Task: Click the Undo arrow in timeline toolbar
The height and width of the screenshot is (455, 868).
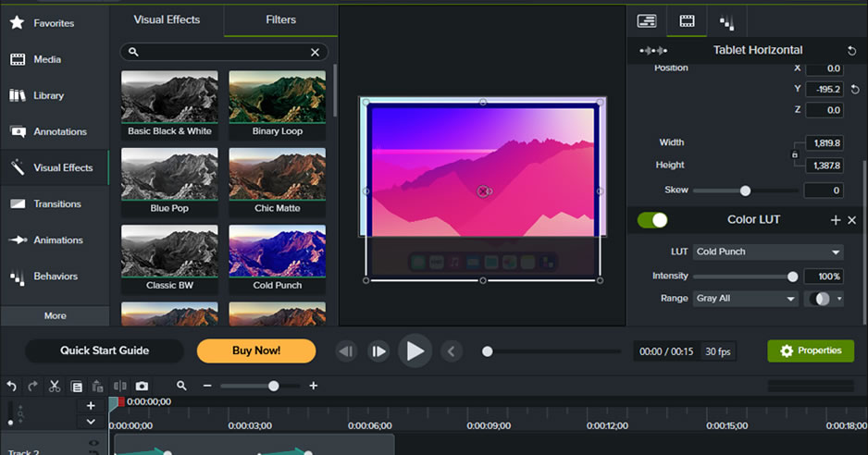Action: pyautogui.click(x=12, y=386)
